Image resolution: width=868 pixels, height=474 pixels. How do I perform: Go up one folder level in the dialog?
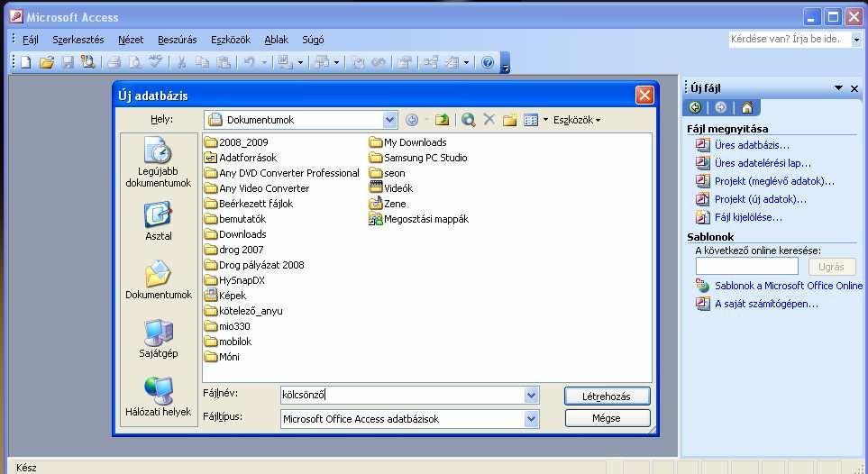(442, 120)
